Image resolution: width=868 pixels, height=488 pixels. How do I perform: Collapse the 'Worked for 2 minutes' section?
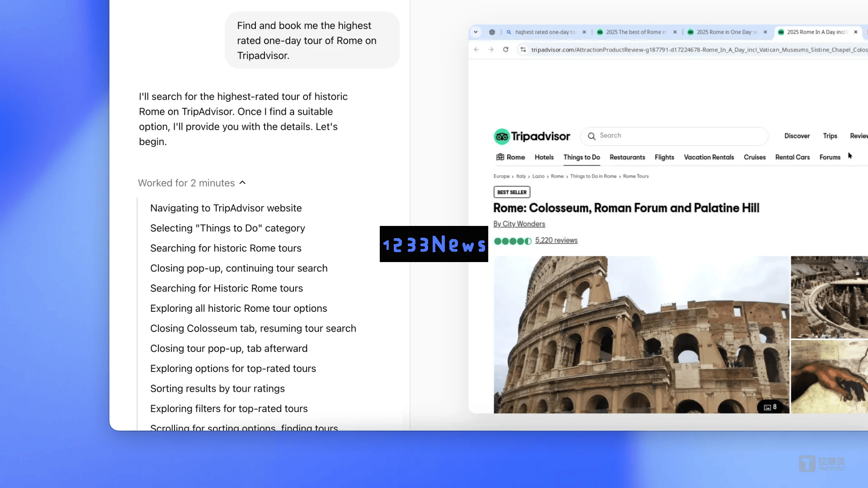[192, 183]
